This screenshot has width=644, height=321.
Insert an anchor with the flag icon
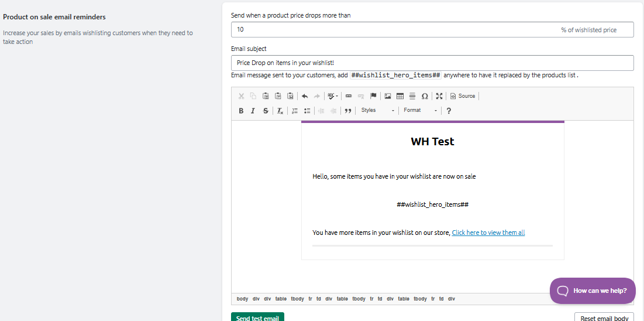pyautogui.click(x=373, y=96)
